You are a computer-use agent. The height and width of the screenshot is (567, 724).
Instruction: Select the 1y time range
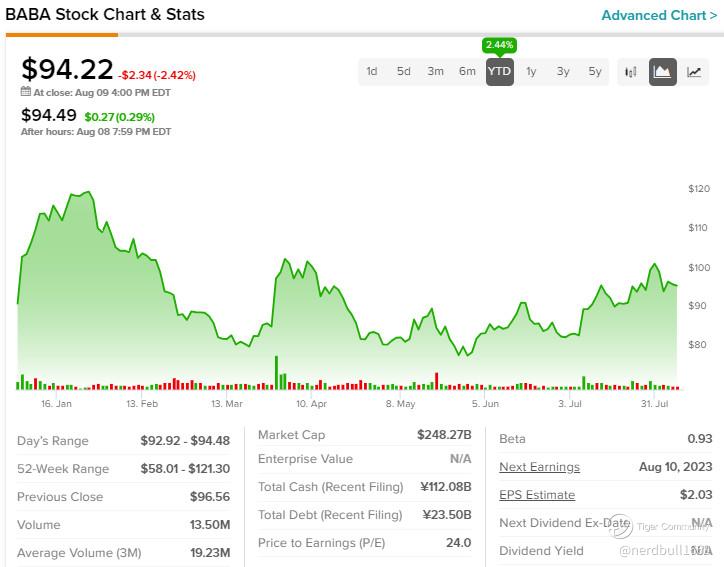pos(531,72)
